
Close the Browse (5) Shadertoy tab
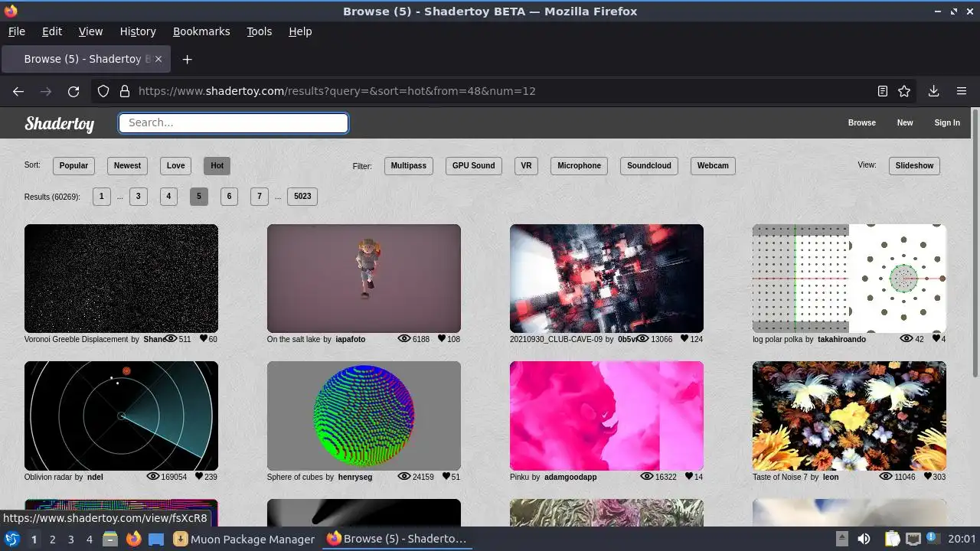click(x=159, y=59)
